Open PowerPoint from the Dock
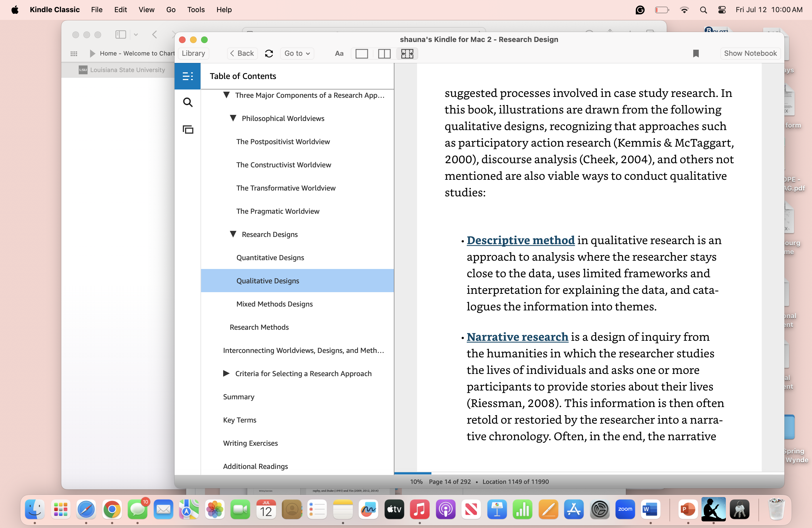The height and width of the screenshot is (528, 812). [x=688, y=509]
